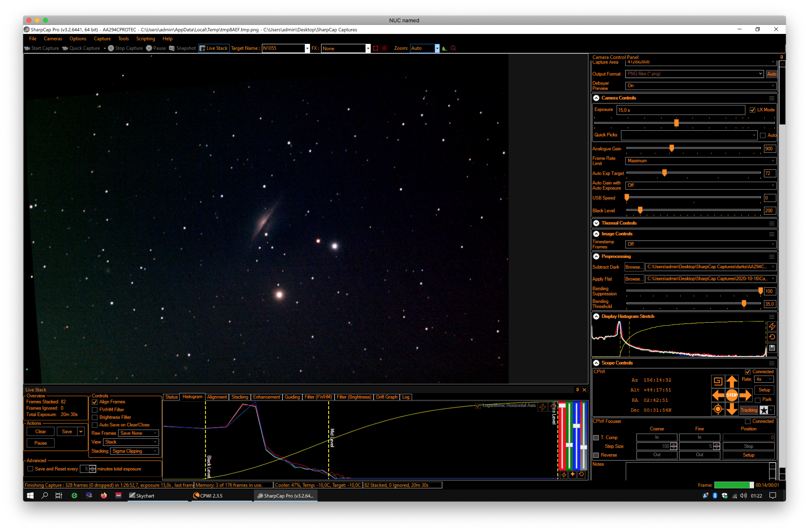Viewport: 809px width, 532px height.
Task: Click the spiral search icon in Scope Controls
Action: (x=718, y=381)
